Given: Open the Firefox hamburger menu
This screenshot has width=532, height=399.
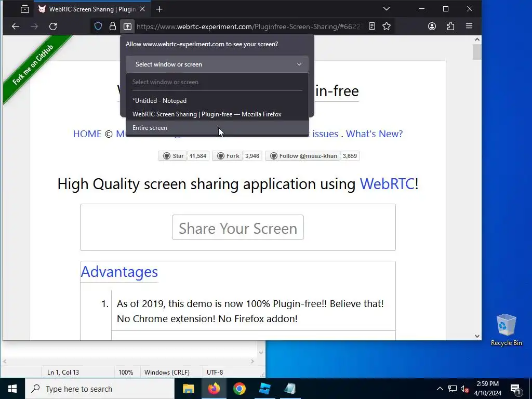Looking at the screenshot, I should tap(469, 26).
